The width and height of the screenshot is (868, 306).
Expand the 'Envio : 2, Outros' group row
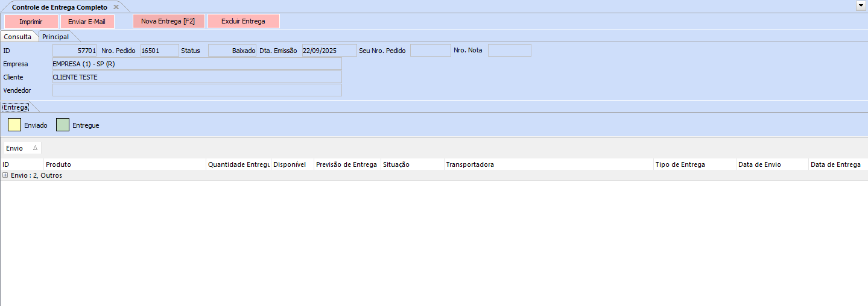click(x=5, y=175)
